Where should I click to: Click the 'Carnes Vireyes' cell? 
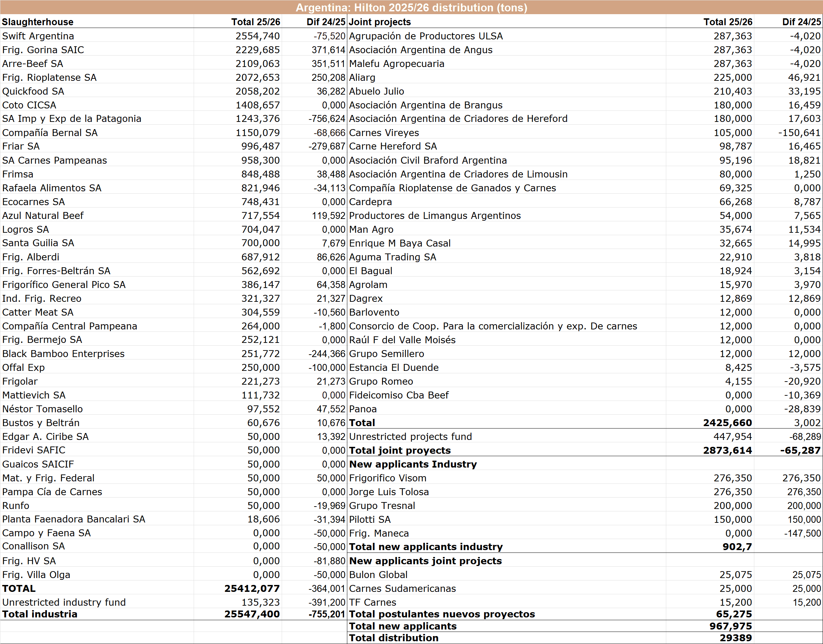click(384, 133)
